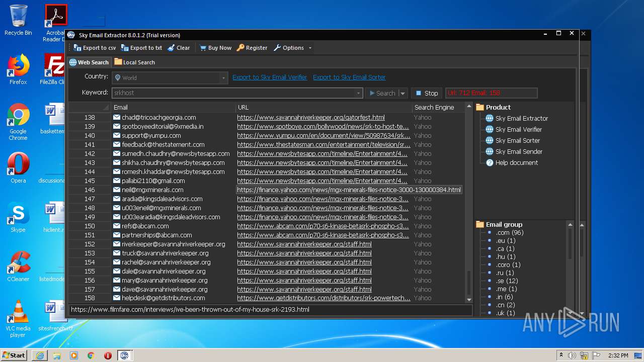Open Export to Sky Email Sorter link

[349, 77]
